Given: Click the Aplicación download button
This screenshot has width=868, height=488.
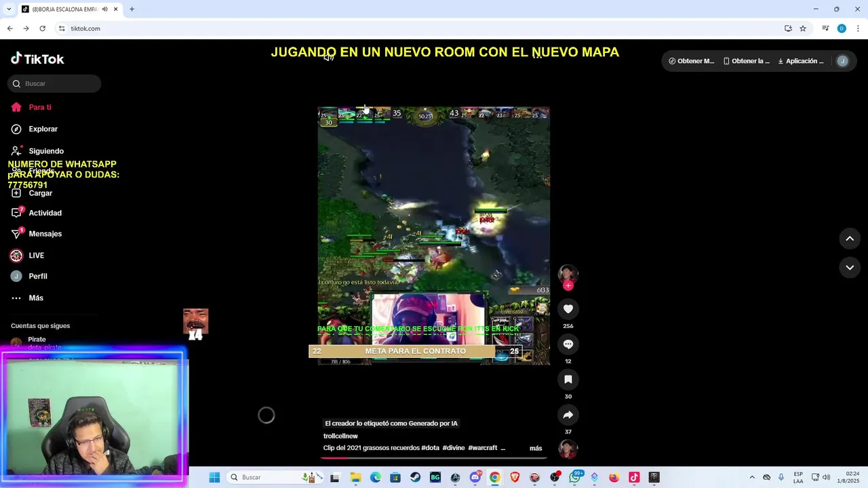Looking at the screenshot, I should [x=801, y=61].
